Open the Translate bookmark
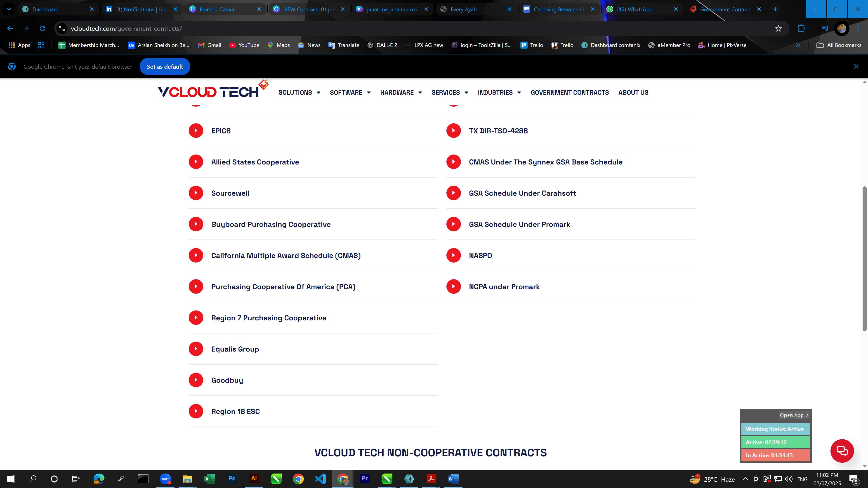This screenshot has width=868, height=488. 344,45
